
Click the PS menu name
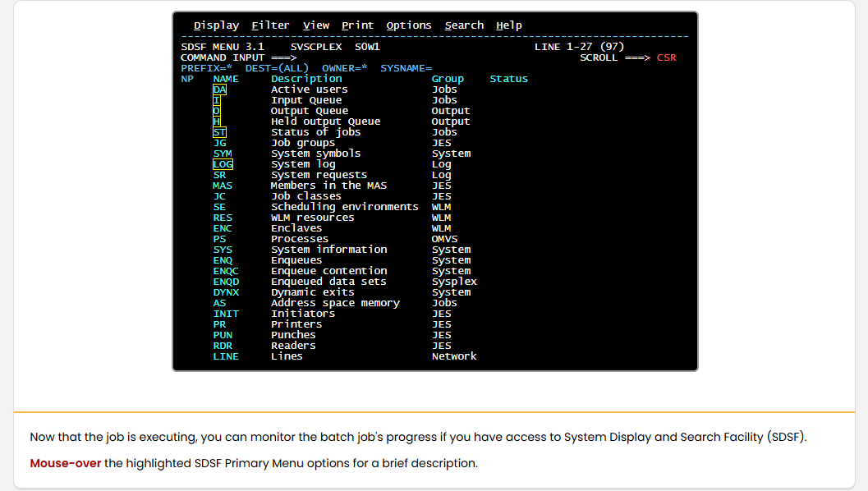pos(220,239)
